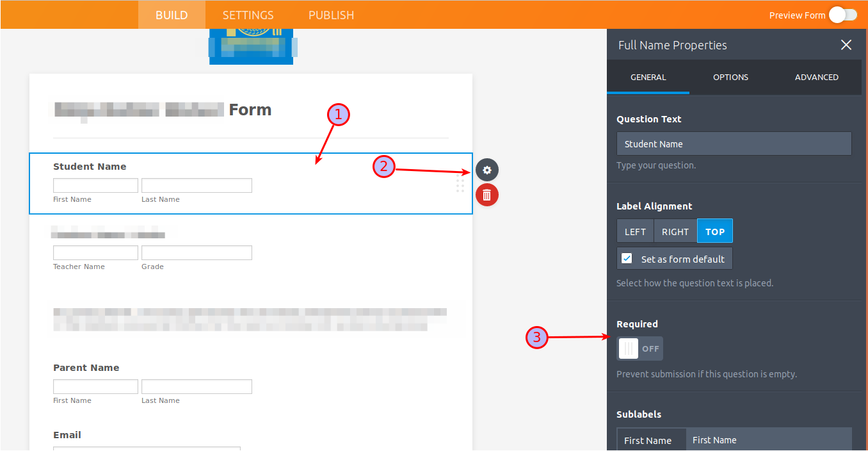Toggle the Preview Form switch
868x451 pixels.
point(842,15)
